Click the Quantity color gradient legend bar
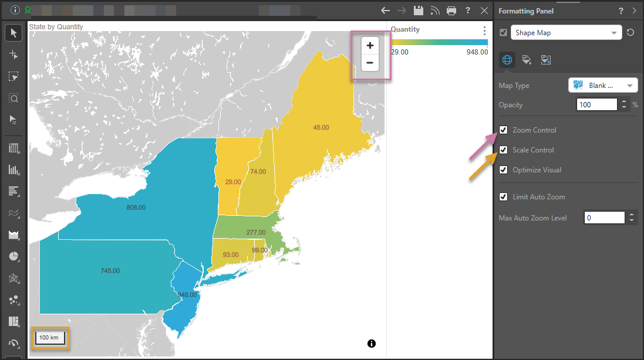644x360 pixels. tap(439, 42)
